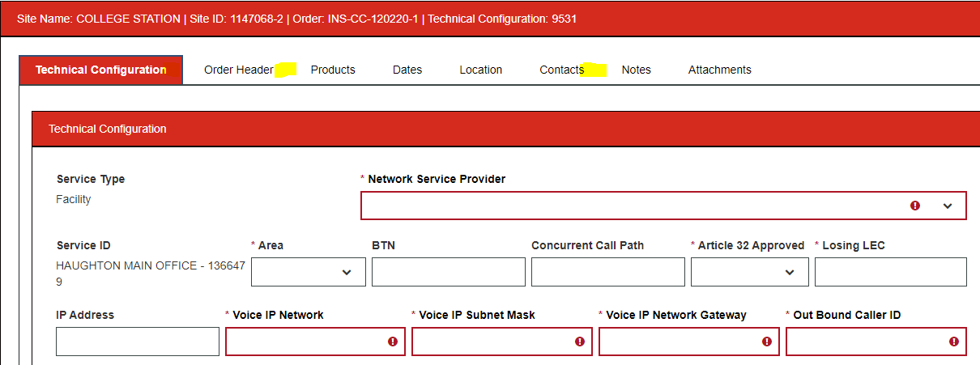Click the IP Address input field
980x365 pixels.
click(x=138, y=342)
